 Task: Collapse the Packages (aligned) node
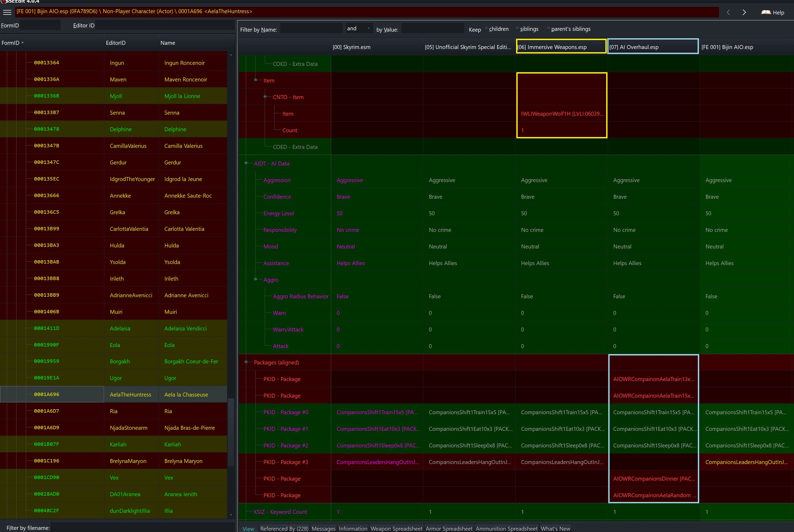coord(246,362)
